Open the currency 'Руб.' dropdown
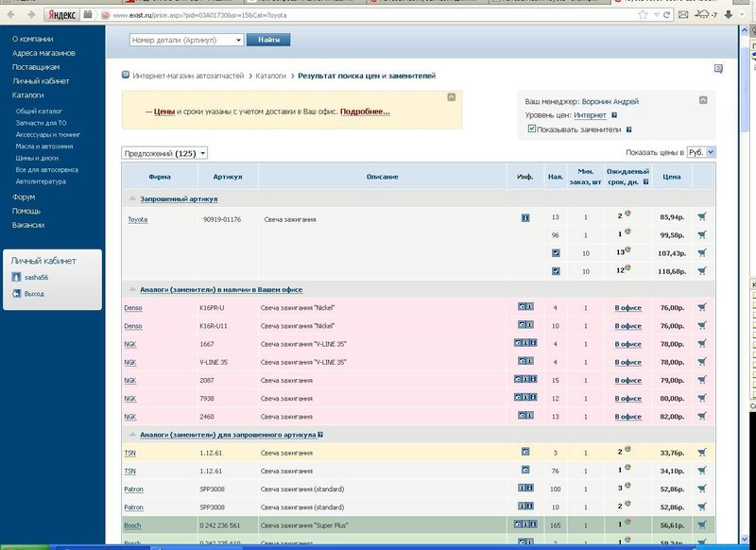This screenshot has height=550, width=756. point(700,152)
